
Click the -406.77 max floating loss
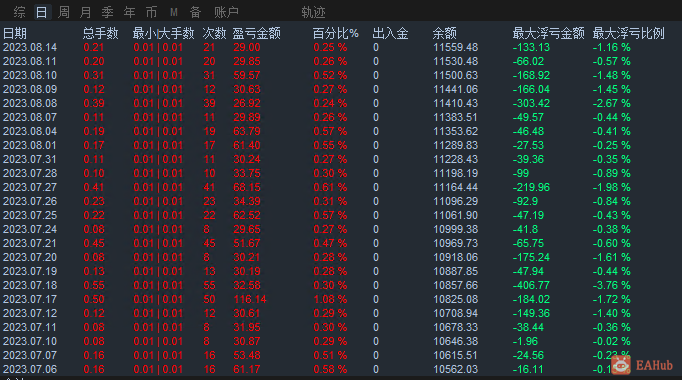(x=531, y=285)
